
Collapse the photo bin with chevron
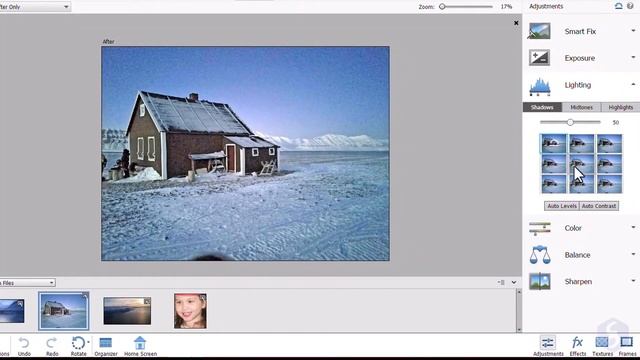coord(514,282)
